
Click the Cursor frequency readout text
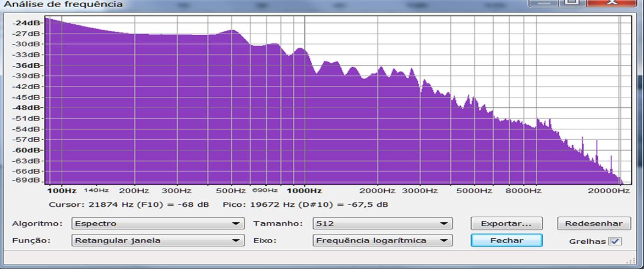(x=129, y=205)
